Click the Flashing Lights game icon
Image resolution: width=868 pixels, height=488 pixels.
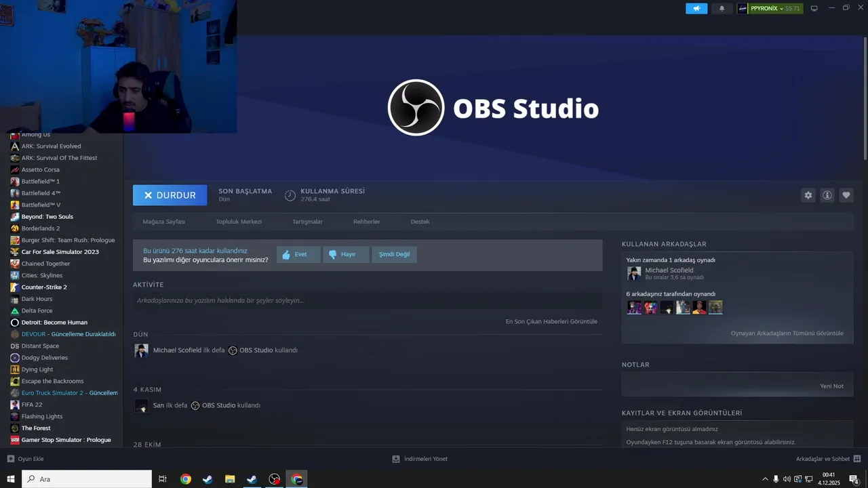[15, 416]
